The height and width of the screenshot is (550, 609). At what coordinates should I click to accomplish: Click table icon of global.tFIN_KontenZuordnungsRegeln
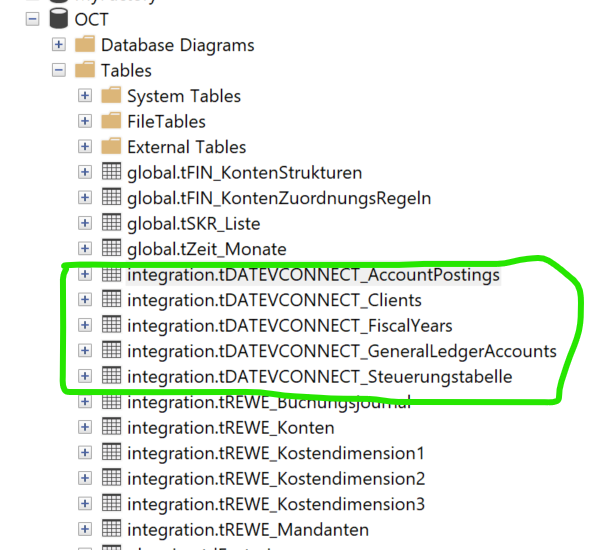click(x=111, y=197)
